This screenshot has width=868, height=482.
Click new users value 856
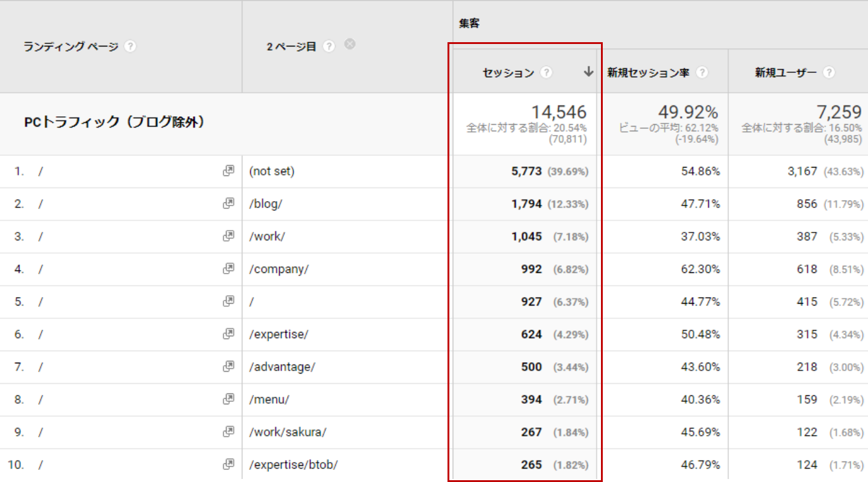coord(807,204)
